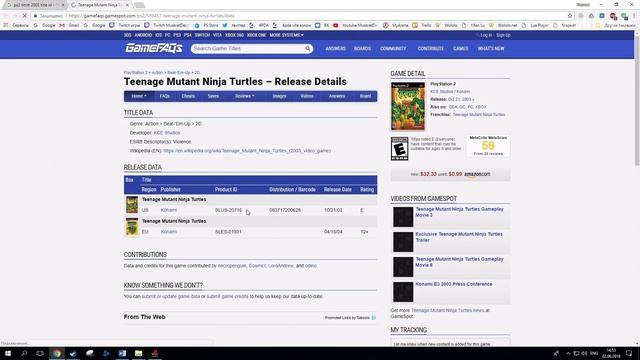Screen dimensions: 640x360
Task: Bookmark this page with the star icon
Action: tap(570, 16)
